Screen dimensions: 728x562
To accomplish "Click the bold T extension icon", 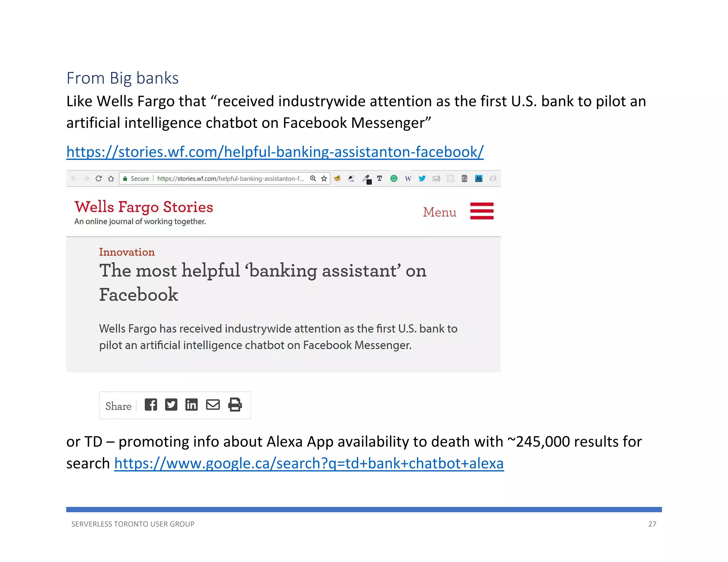I will (380, 178).
